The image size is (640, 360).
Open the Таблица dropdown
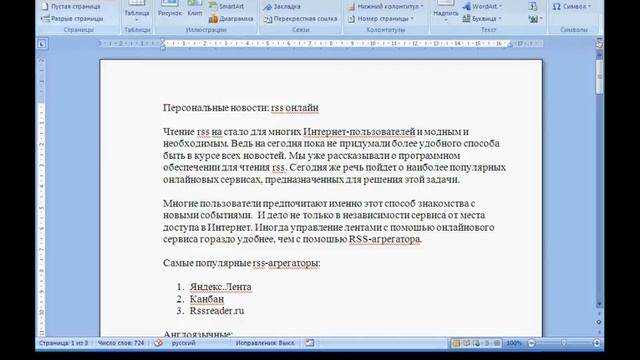(137, 12)
